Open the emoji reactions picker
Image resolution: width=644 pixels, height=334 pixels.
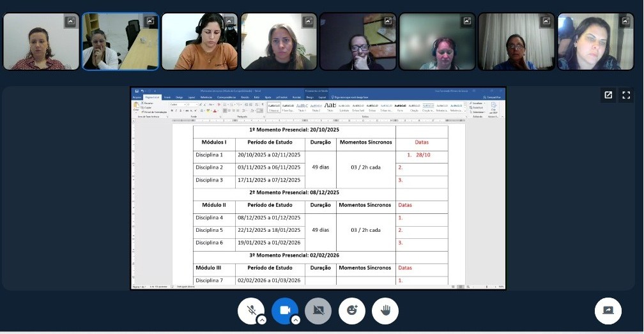click(351, 311)
